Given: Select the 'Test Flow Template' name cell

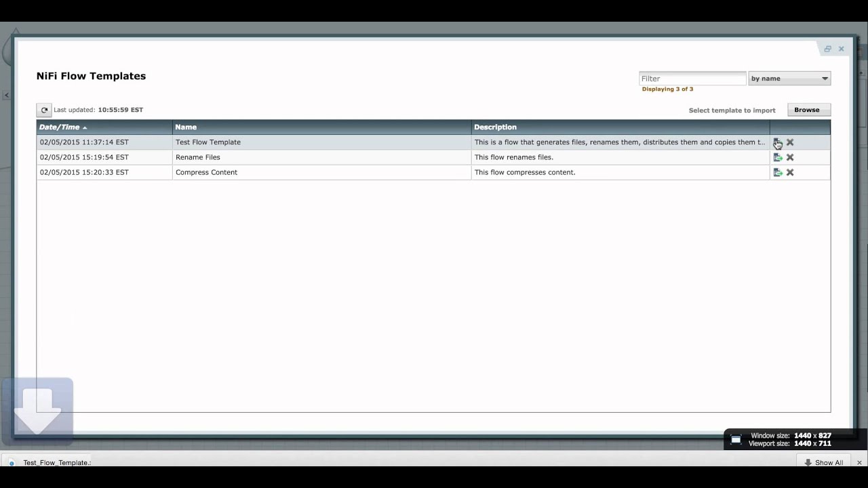Looking at the screenshot, I should 321,142.
